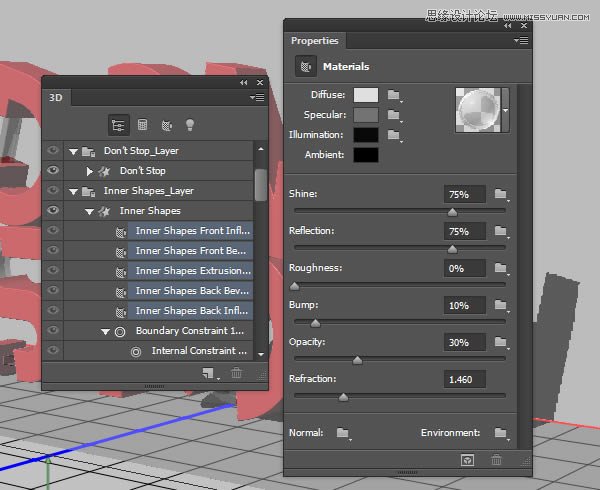Click the Bump 10% value field
This screenshot has height=490, width=600.
click(x=465, y=306)
